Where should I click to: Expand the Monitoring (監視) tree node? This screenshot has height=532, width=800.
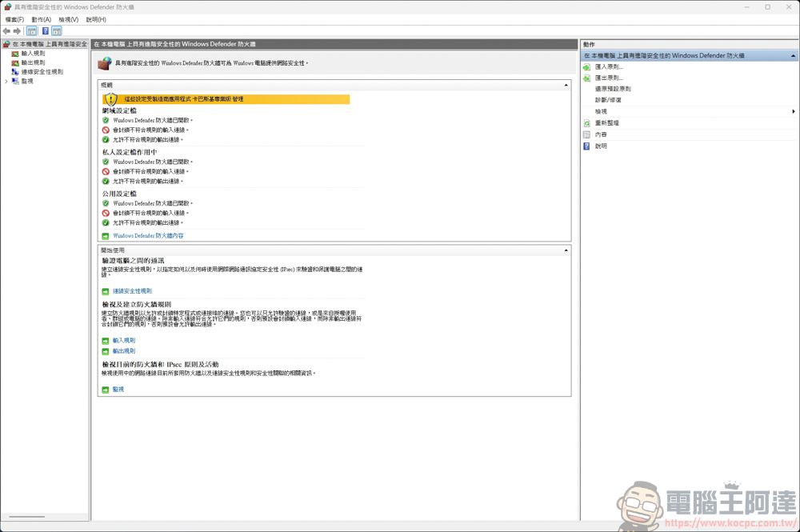(x=6, y=81)
